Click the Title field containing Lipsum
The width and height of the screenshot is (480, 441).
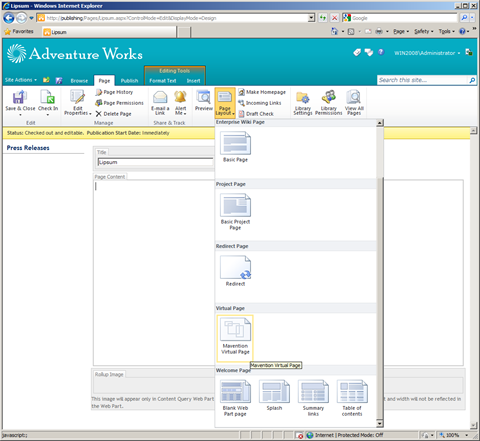pyautogui.click(x=155, y=162)
